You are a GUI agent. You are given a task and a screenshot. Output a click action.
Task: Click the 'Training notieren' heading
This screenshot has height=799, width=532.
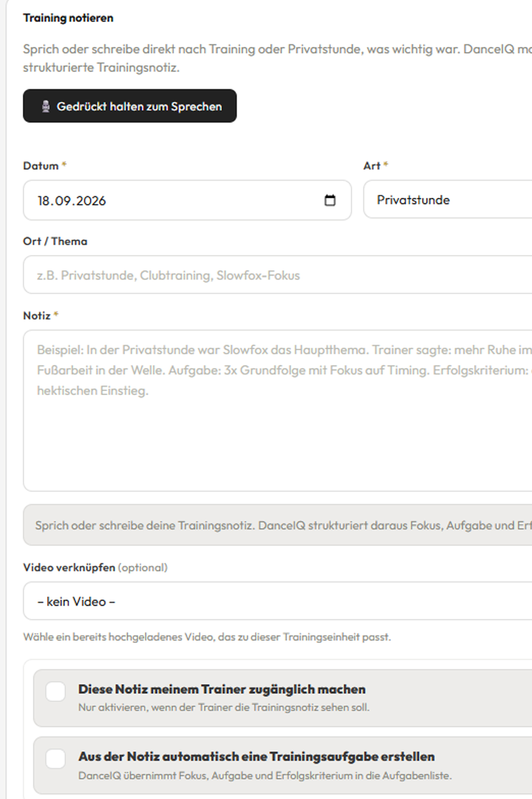[x=68, y=18]
